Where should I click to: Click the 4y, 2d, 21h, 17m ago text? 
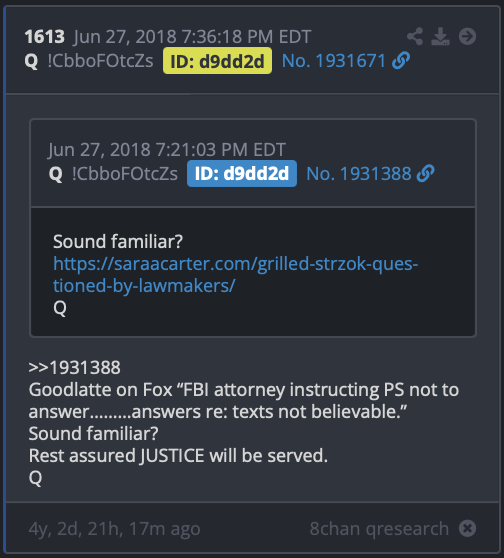pos(114,529)
